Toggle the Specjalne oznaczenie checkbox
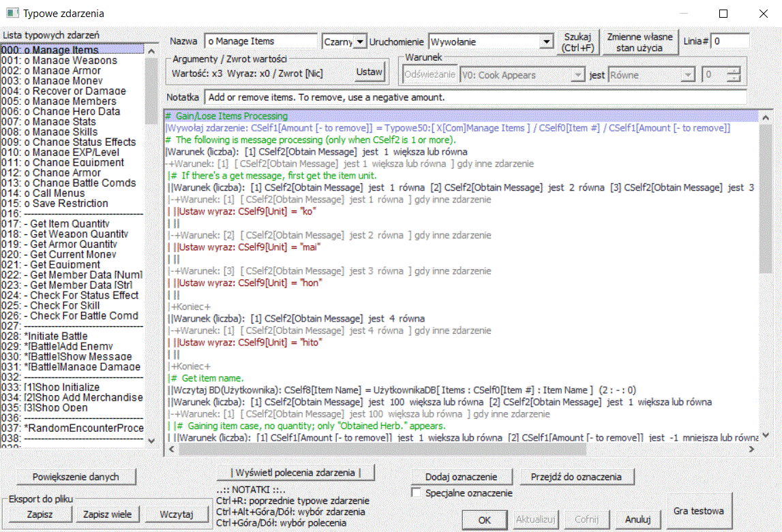Image resolution: width=782 pixels, height=532 pixels. pos(417,492)
